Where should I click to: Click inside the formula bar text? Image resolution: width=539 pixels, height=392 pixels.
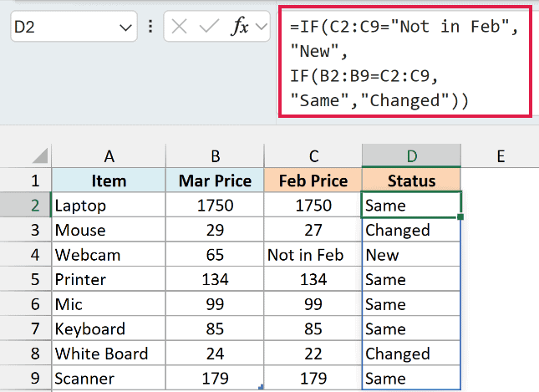point(405,62)
